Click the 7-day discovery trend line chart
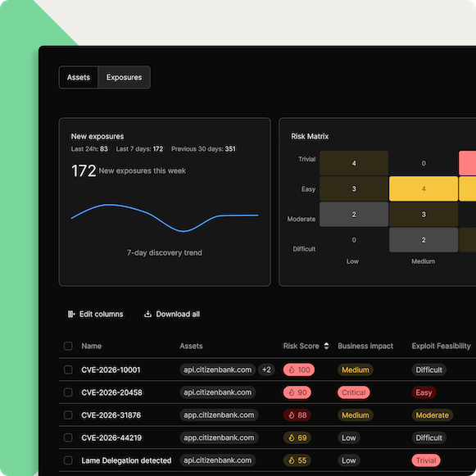The width and height of the screenshot is (476, 476). coord(165,218)
